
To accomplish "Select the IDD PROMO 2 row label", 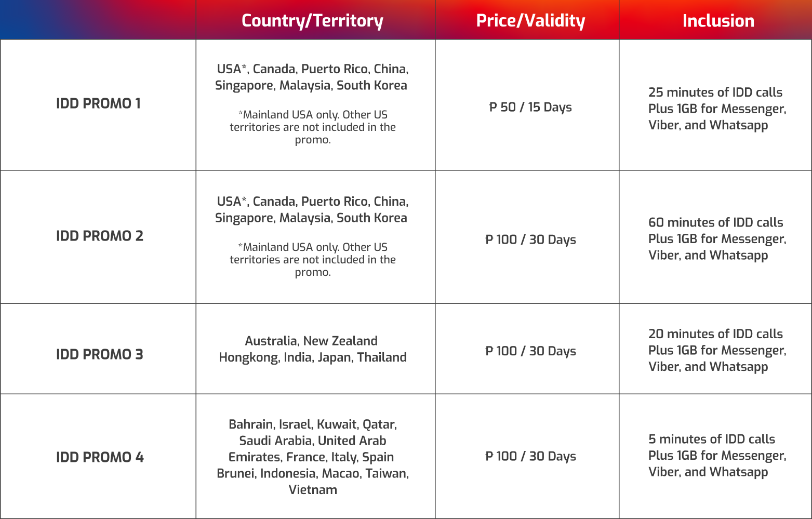I will (99, 236).
